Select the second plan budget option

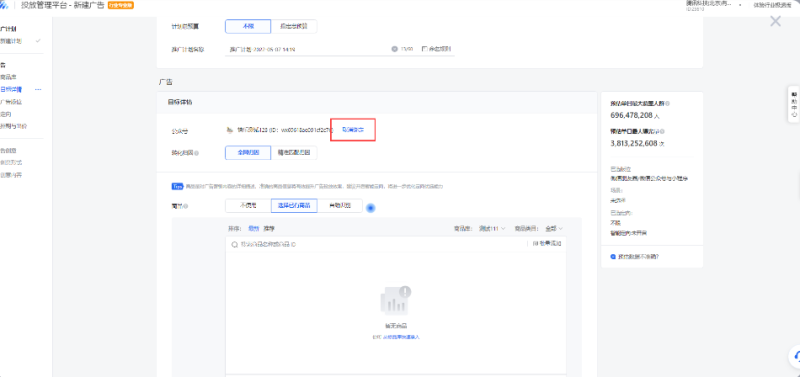click(x=294, y=27)
